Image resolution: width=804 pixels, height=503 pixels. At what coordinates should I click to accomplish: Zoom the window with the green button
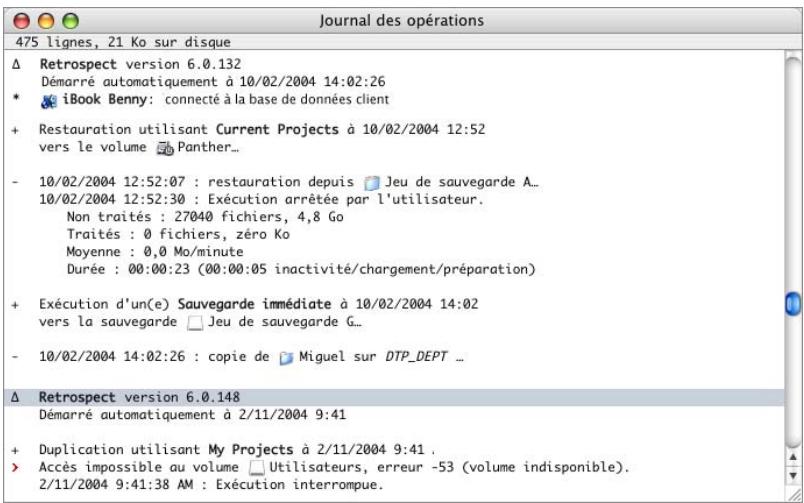[x=70, y=21]
